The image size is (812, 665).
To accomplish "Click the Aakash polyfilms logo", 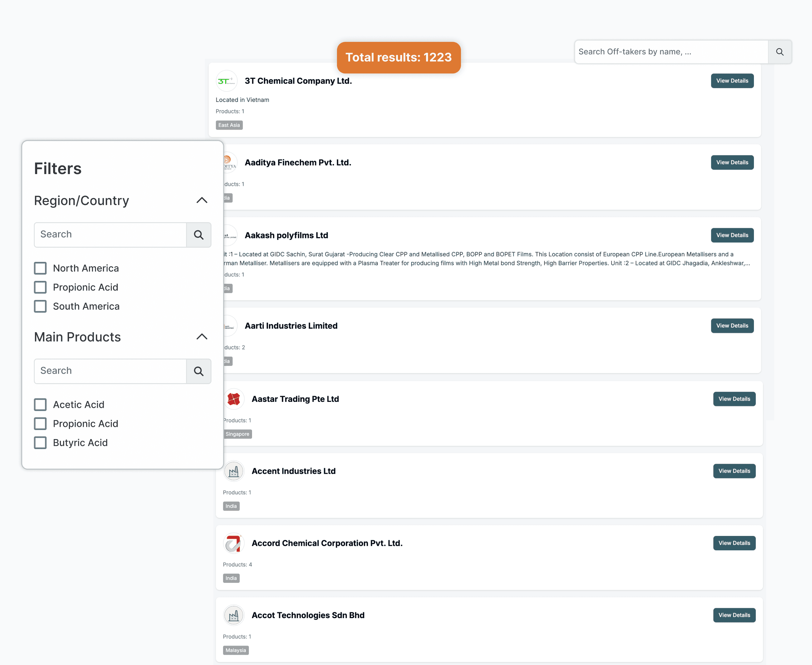I will pos(230,235).
